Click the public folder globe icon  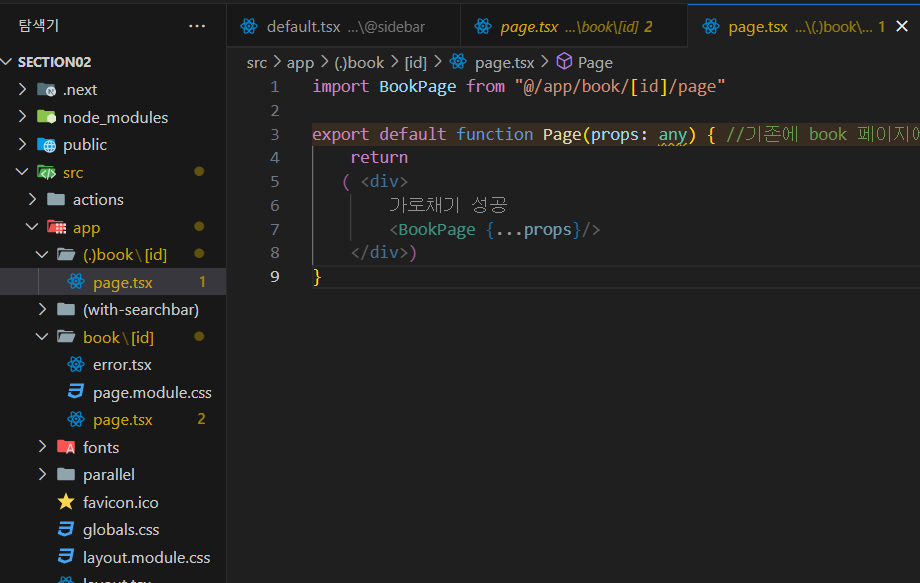pos(46,144)
